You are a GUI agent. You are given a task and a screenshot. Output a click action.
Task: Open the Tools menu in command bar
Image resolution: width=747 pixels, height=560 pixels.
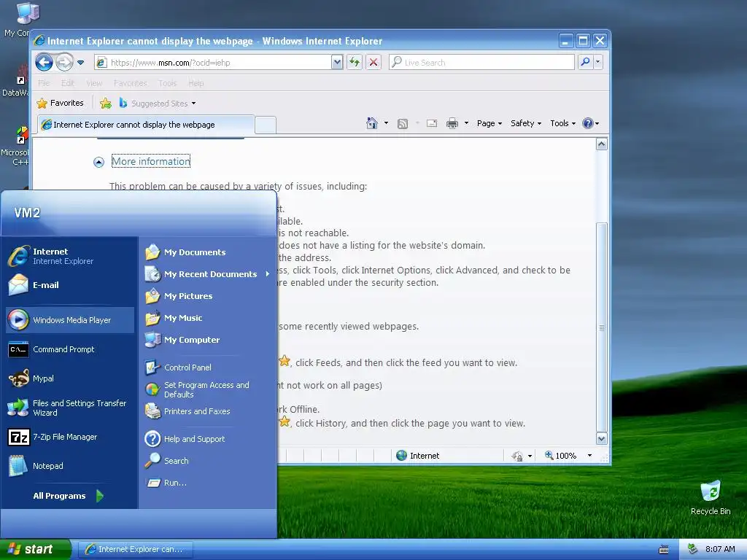562,123
